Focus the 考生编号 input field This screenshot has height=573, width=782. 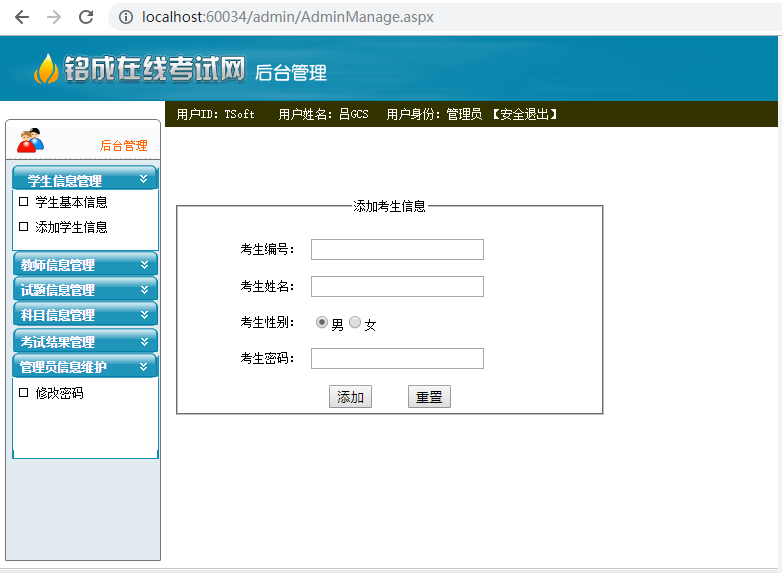tap(397, 249)
